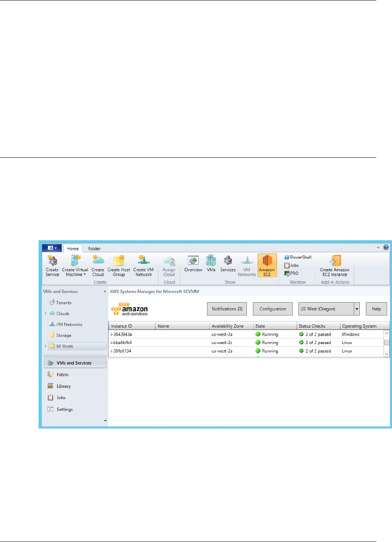
Task: Click the Create Service ribbon icon
Action: pos(52,266)
